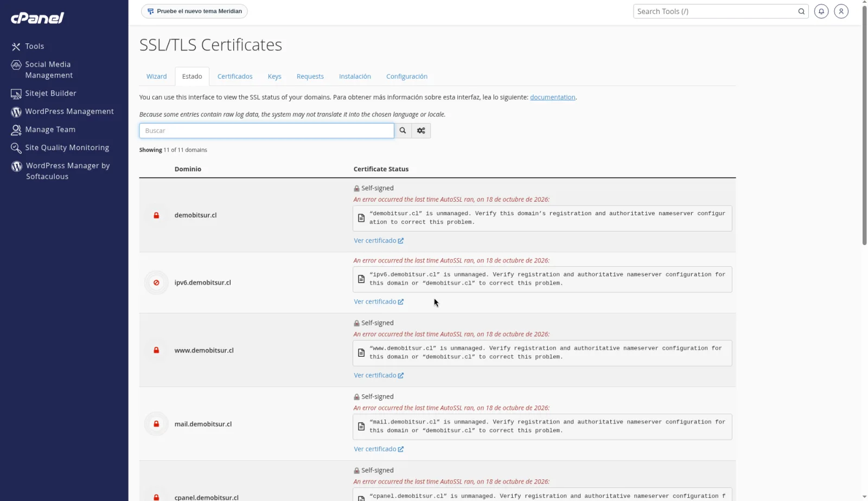This screenshot has width=868, height=501.
Task: Switch to the Wizard tab
Action: (156, 76)
